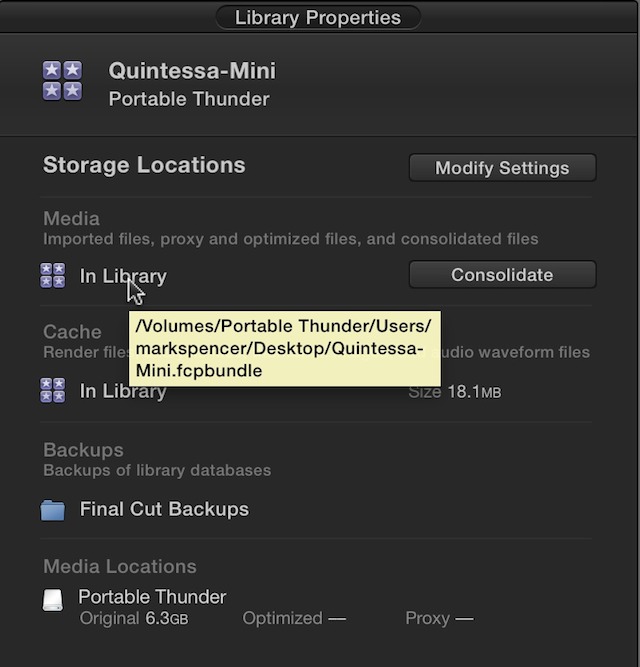The image size is (640, 667).
Task: Click the library icon beside Media In Library
Action: tap(53, 276)
